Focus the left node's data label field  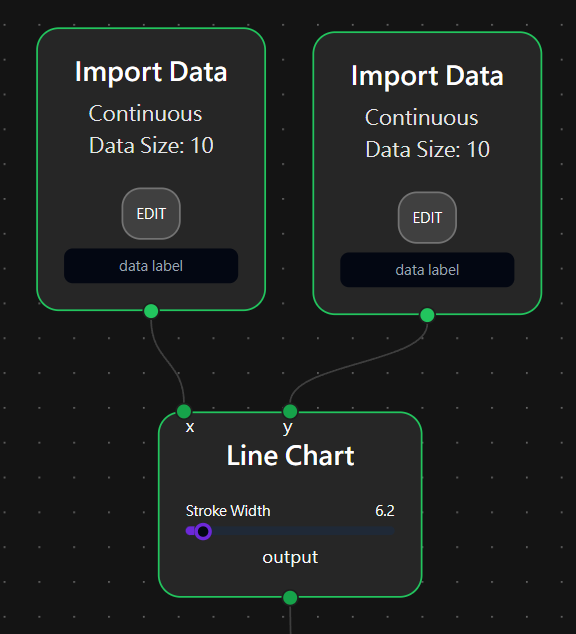(x=151, y=266)
